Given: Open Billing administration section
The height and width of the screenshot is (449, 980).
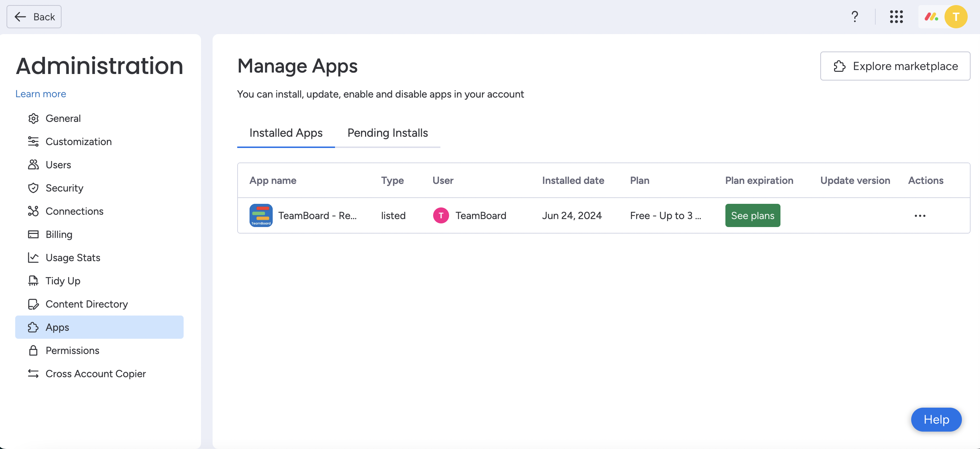Looking at the screenshot, I should (x=59, y=234).
